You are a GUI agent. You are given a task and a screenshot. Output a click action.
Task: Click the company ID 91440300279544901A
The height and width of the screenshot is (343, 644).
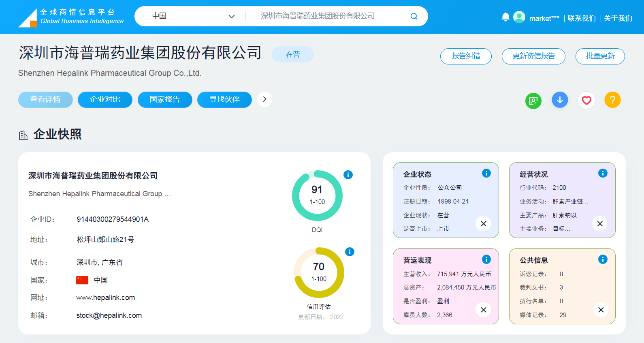pos(113,219)
